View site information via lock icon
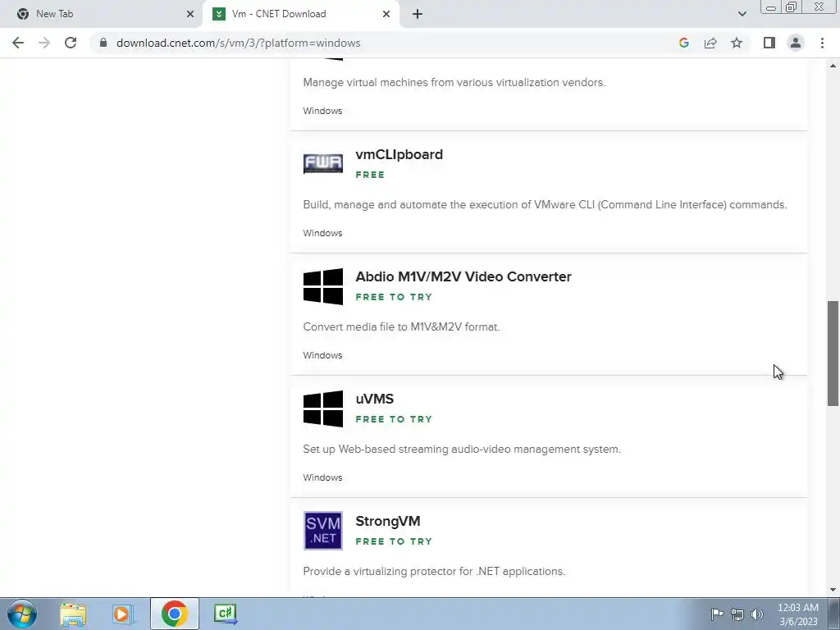Screen dimensions: 840x630 (103, 43)
